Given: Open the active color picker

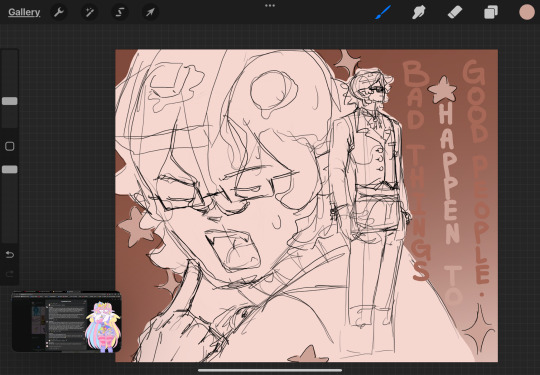Looking at the screenshot, I should click(527, 12).
